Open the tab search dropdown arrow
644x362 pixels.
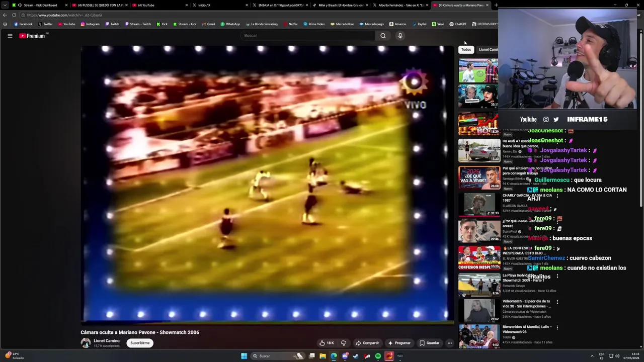pos(6,5)
